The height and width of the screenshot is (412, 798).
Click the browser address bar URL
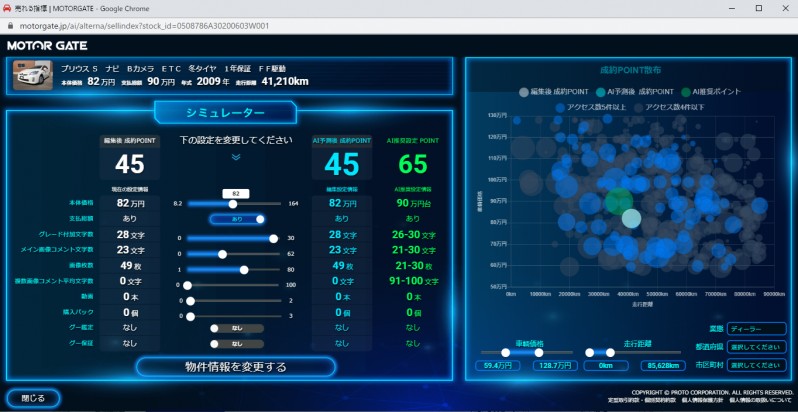pos(145,26)
